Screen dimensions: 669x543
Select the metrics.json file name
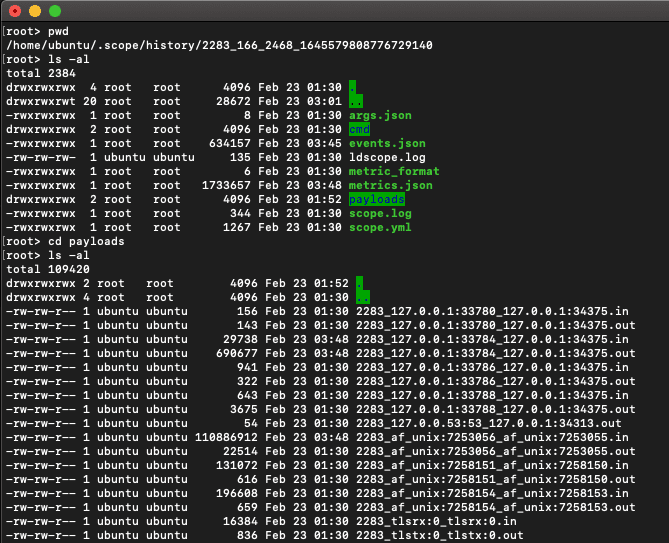390,186
